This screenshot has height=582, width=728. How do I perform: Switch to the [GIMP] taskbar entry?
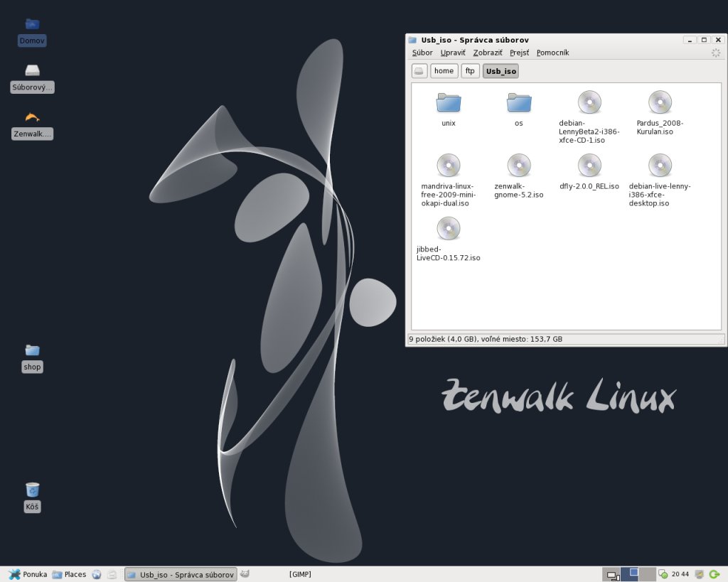coord(300,575)
